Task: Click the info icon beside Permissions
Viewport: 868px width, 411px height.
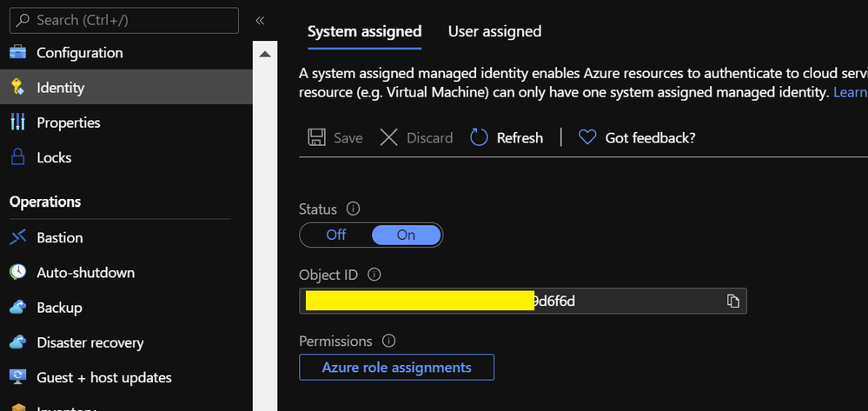Action: 389,341
